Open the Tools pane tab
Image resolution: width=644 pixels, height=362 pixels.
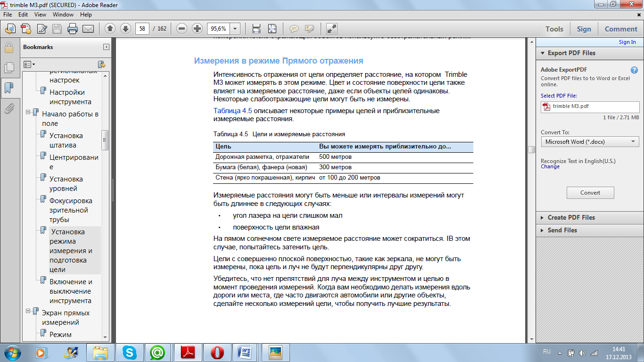click(x=554, y=29)
